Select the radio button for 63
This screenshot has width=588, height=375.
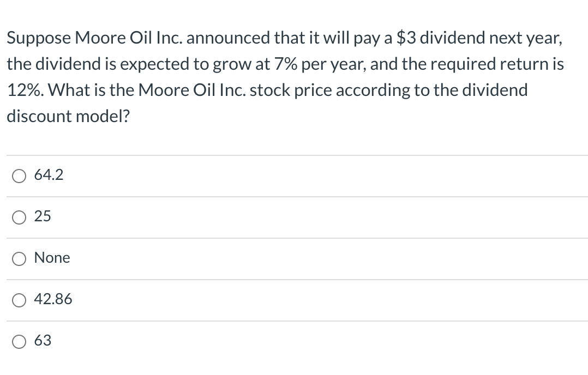coord(19,341)
